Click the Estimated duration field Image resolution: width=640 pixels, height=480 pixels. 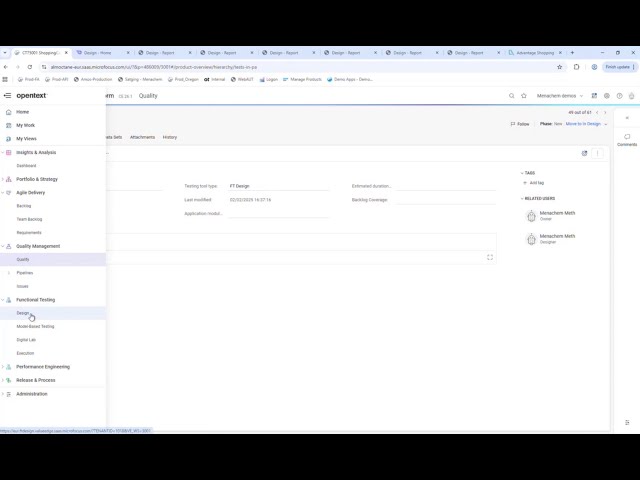(x=446, y=186)
